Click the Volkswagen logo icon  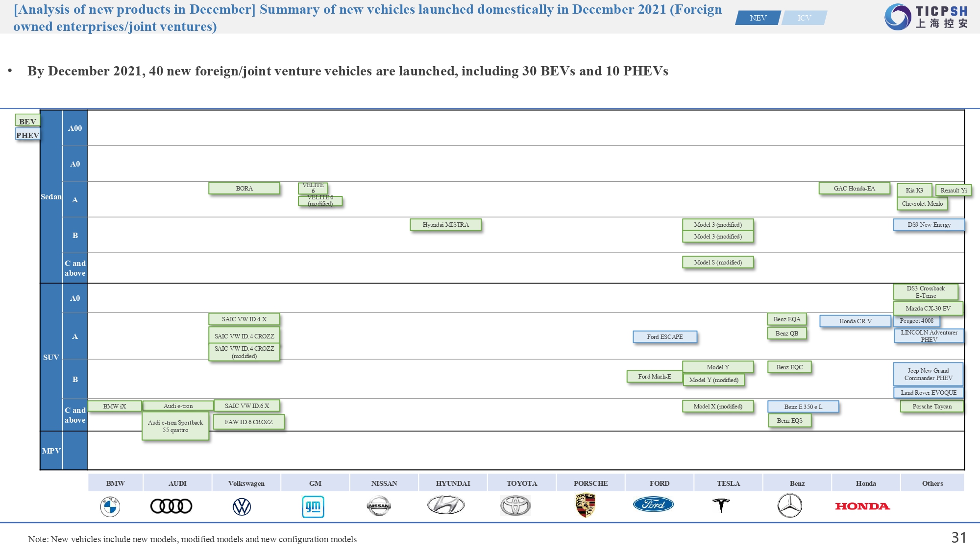tap(242, 506)
